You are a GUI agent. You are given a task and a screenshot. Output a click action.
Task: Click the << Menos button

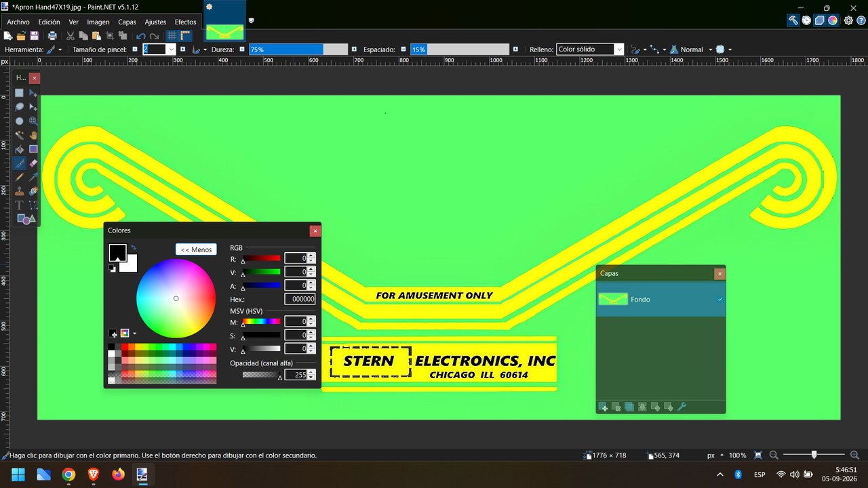197,249
